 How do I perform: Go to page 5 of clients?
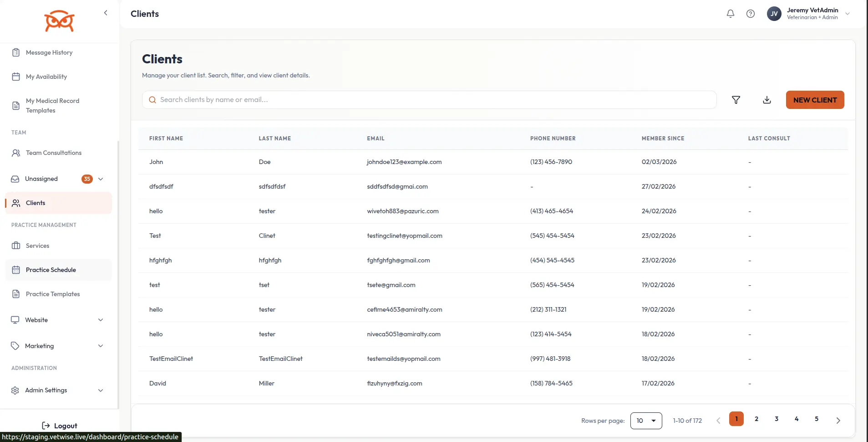(x=817, y=419)
